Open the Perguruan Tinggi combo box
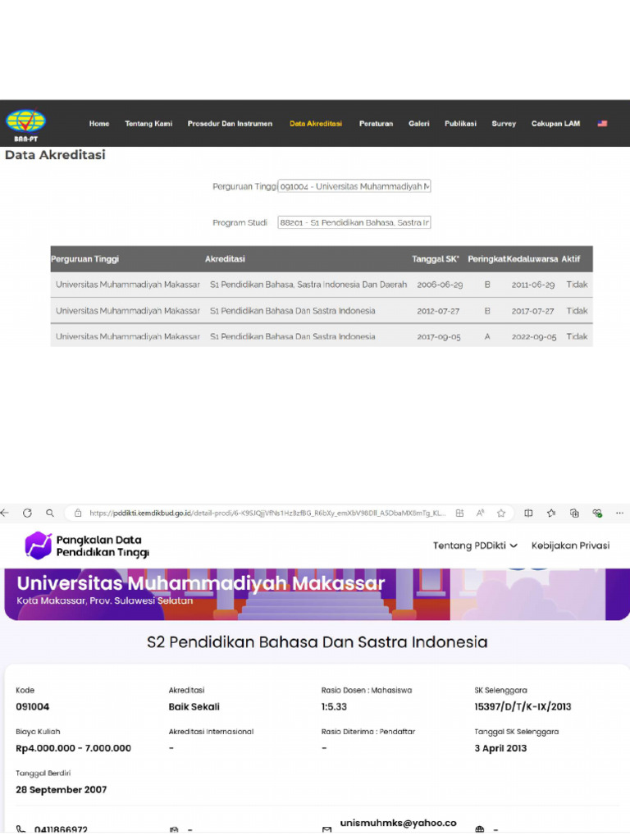 (354, 186)
